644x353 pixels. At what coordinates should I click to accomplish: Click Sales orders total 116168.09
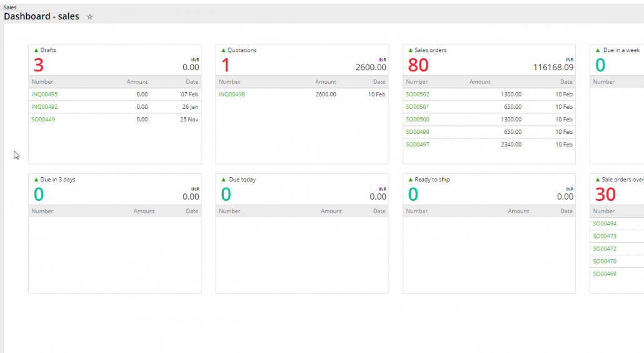553,68
